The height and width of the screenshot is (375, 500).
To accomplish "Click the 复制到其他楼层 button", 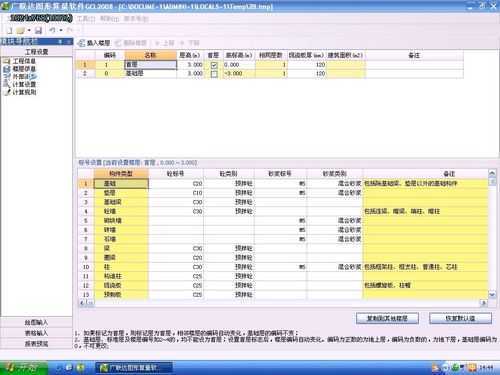I will click(387, 318).
